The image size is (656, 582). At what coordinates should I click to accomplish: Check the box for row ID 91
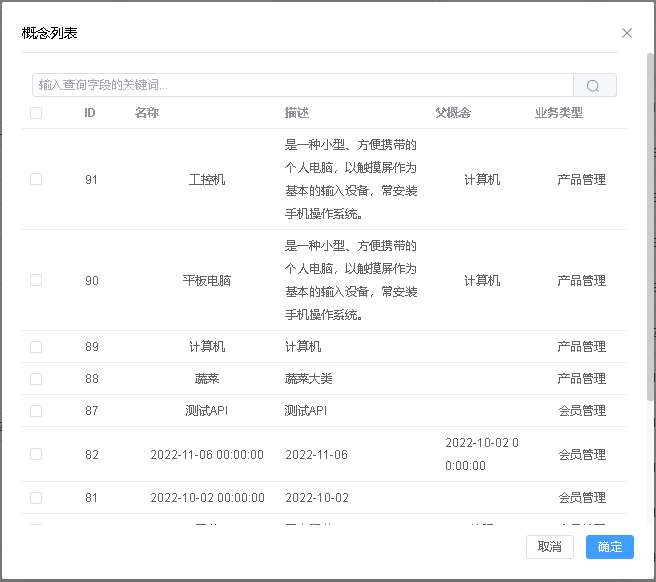click(x=36, y=179)
